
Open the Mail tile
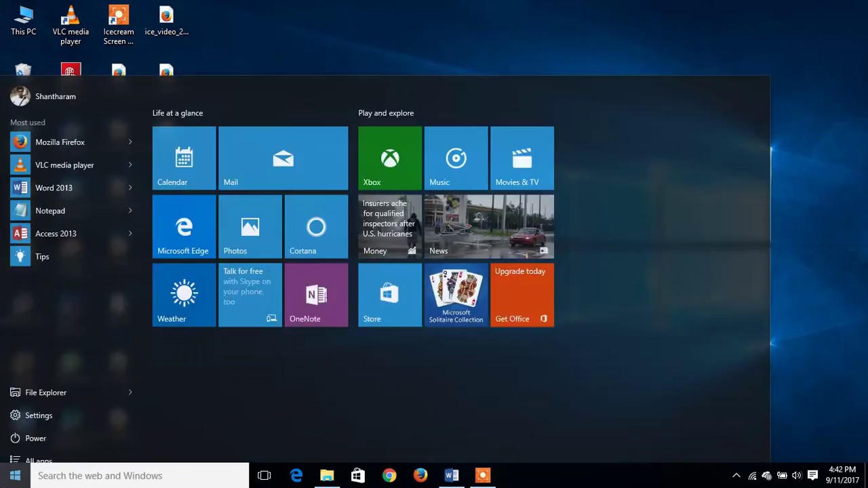tap(283, 158)
